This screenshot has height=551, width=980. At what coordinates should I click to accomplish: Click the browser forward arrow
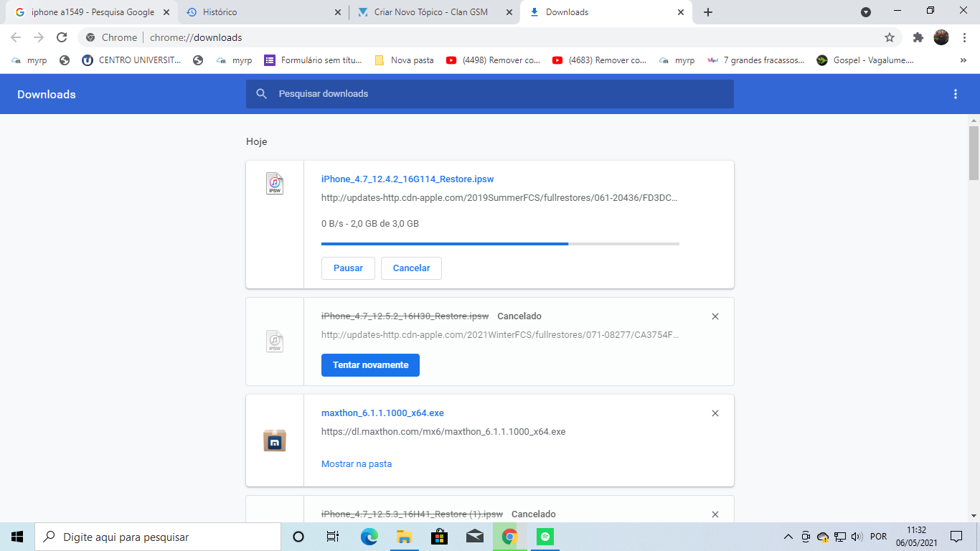click(39, 37)
